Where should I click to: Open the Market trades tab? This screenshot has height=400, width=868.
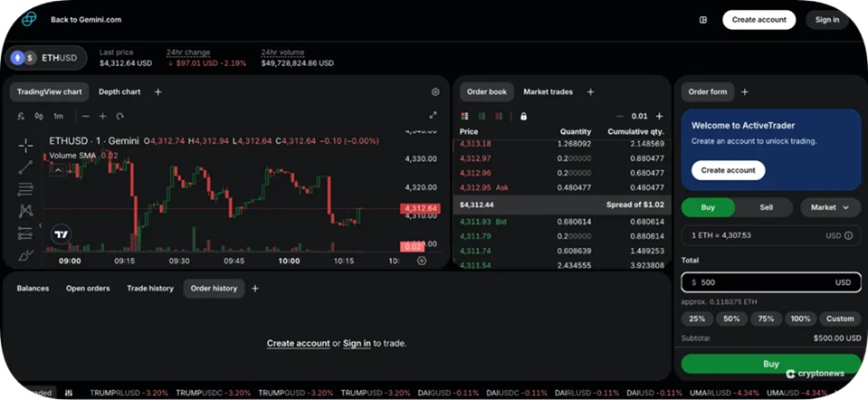click(548, 91)
